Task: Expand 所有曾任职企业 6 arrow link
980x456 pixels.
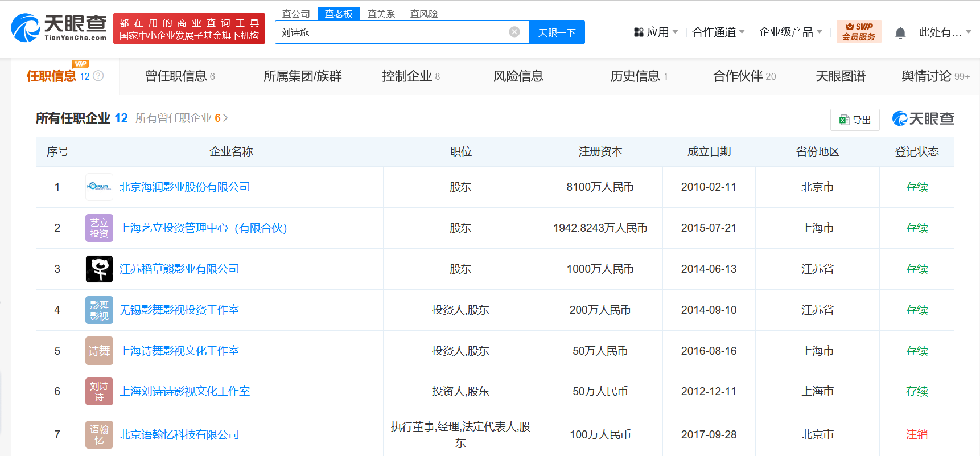Action: pos(182,118)
